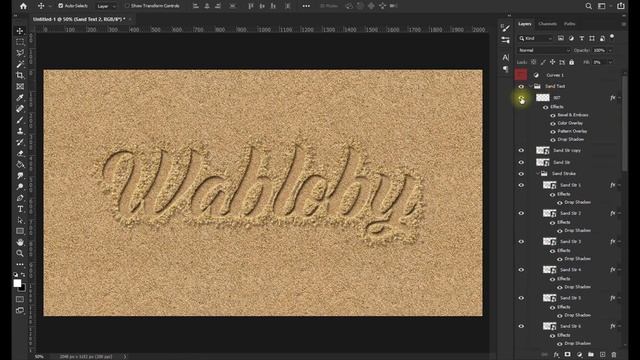Select the Drop Shadow effect under Sand Str 2
640x360 pixels.
(577, 231)
